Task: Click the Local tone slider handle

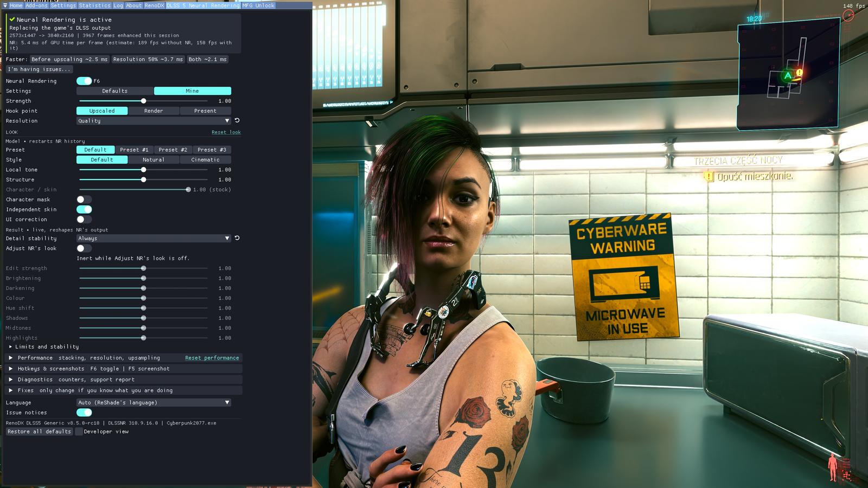Action: (x=144, y=170)
